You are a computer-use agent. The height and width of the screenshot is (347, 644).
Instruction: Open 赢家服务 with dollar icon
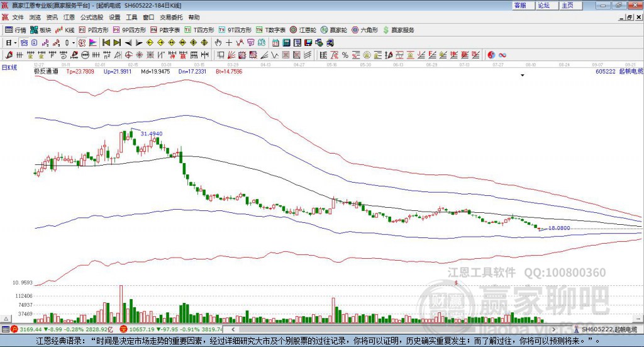pyautogui.click(x=399, y=30)
